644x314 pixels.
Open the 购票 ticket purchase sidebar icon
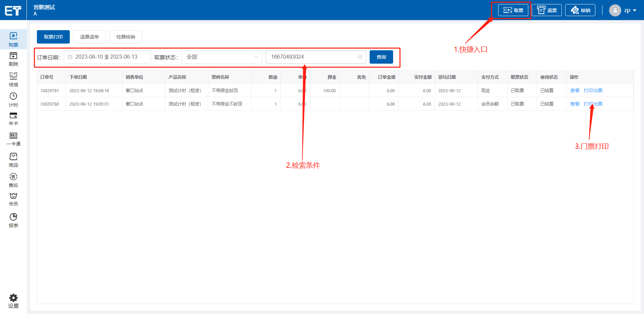tap(13, 39)
